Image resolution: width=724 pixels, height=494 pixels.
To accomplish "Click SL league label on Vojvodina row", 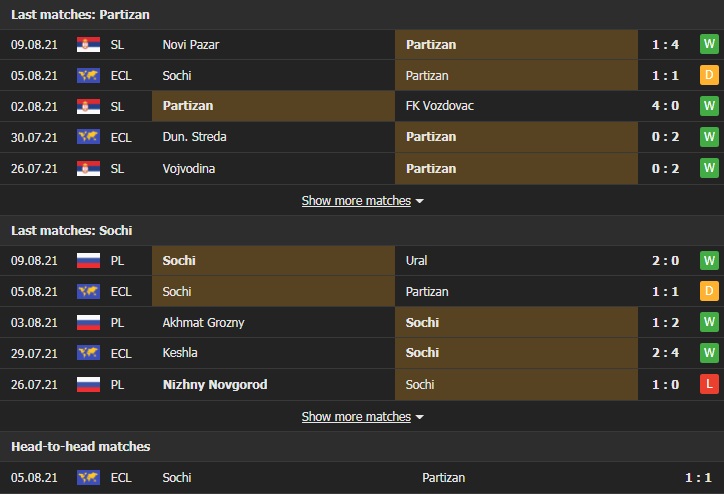I will (x=117, y=169).
